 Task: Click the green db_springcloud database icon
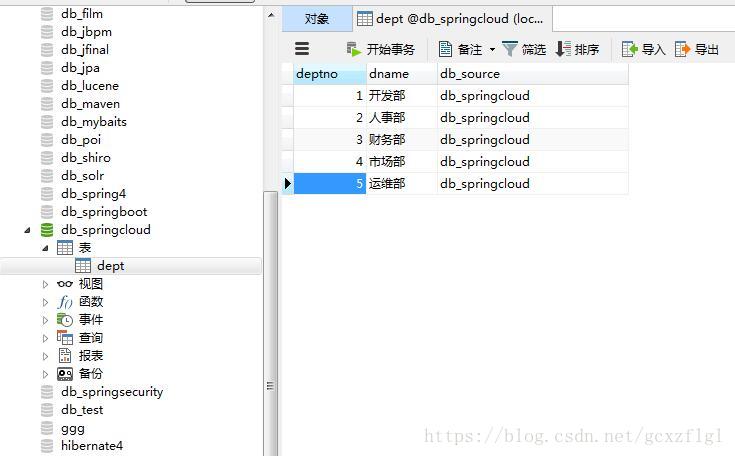47,230
